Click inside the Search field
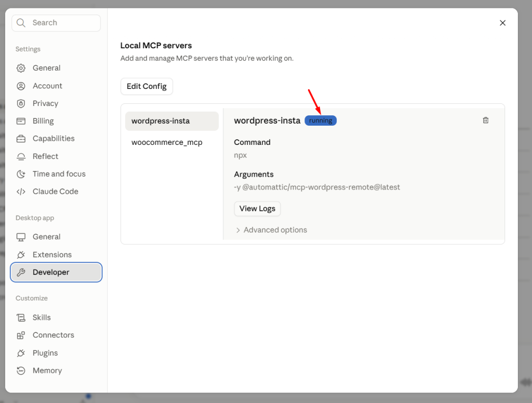 (56, 23)
